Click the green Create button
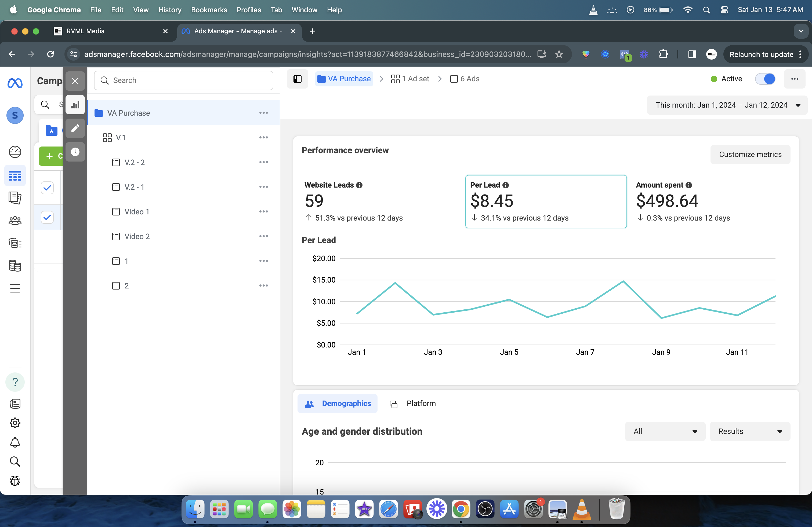812x527 pixels. tap(51, 156)
